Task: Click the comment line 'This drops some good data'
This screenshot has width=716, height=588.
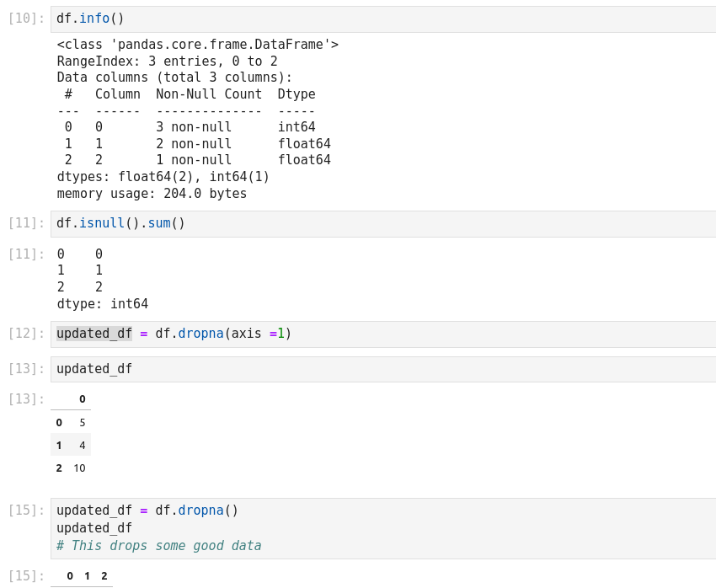Action: click(x=158, y=546)
